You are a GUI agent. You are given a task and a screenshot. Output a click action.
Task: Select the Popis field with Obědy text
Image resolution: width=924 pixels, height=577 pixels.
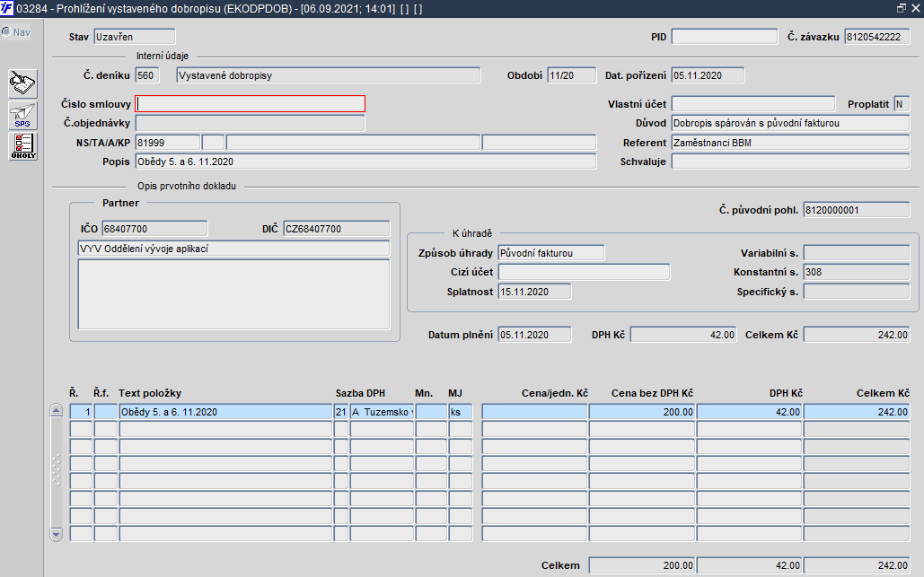pyautogui.click(x=365, y=162)
